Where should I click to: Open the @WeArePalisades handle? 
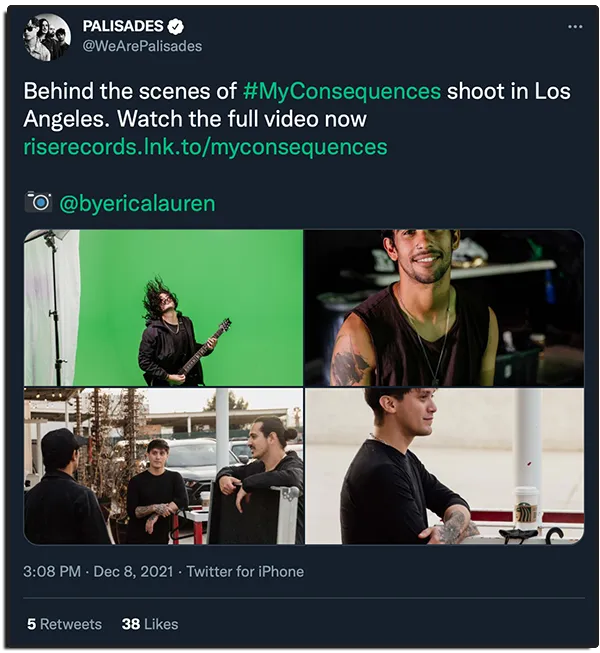click(x=142, y=46)
